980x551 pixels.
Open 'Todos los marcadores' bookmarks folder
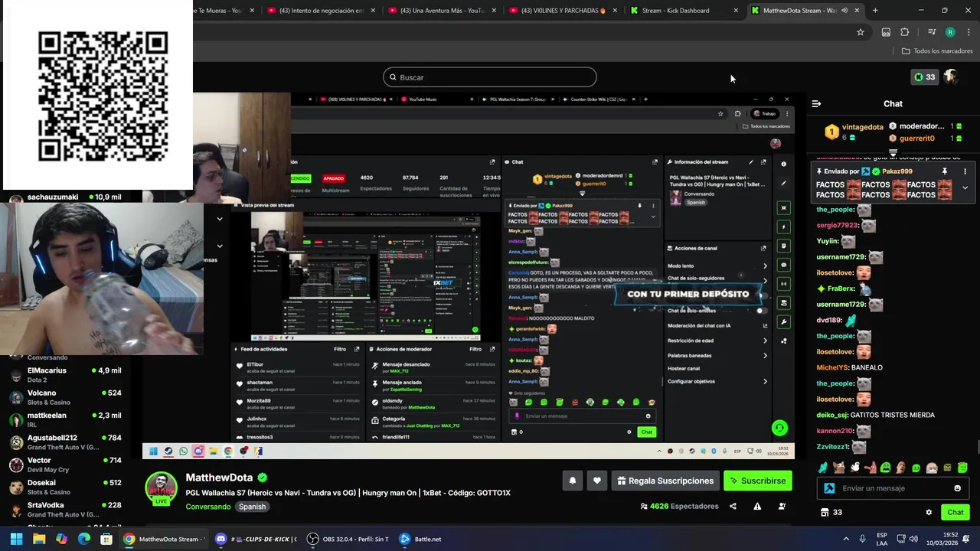[x=937, y=51]
